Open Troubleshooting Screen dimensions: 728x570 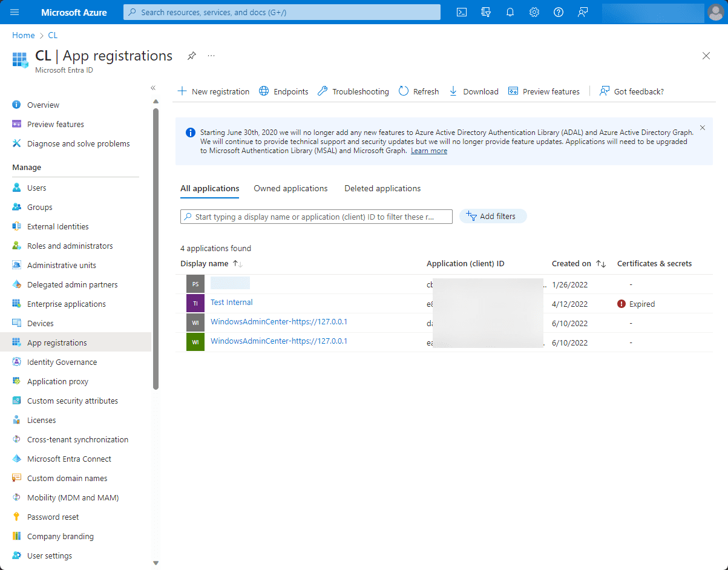pyautogui.click(x=353, y=91)
